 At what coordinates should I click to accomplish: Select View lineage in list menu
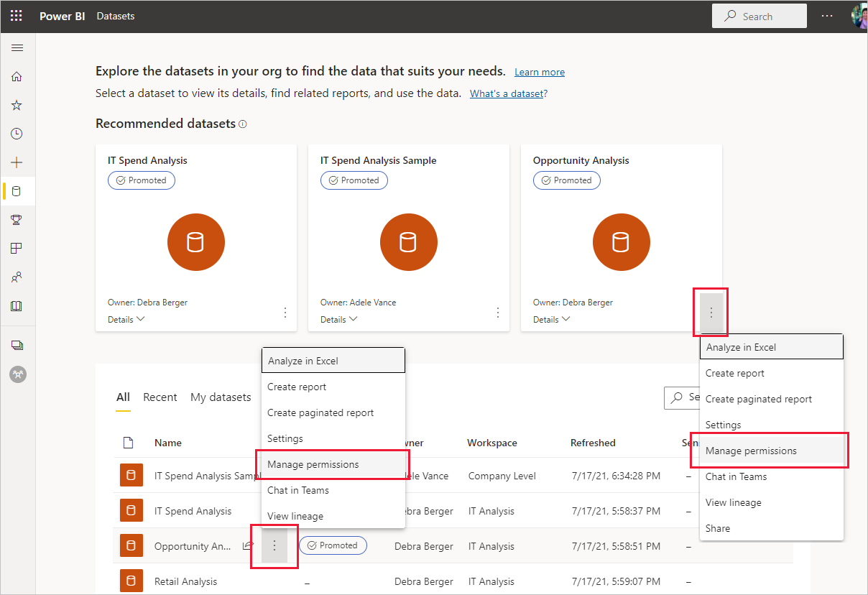pyautogui.click(x=333, y=516)
